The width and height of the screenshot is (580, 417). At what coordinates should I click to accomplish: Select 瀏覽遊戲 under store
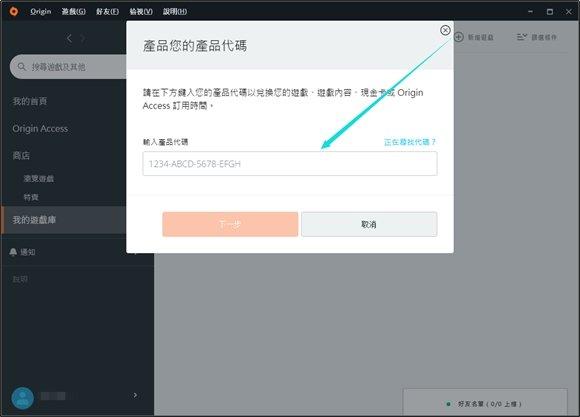(x=38, y=178)
